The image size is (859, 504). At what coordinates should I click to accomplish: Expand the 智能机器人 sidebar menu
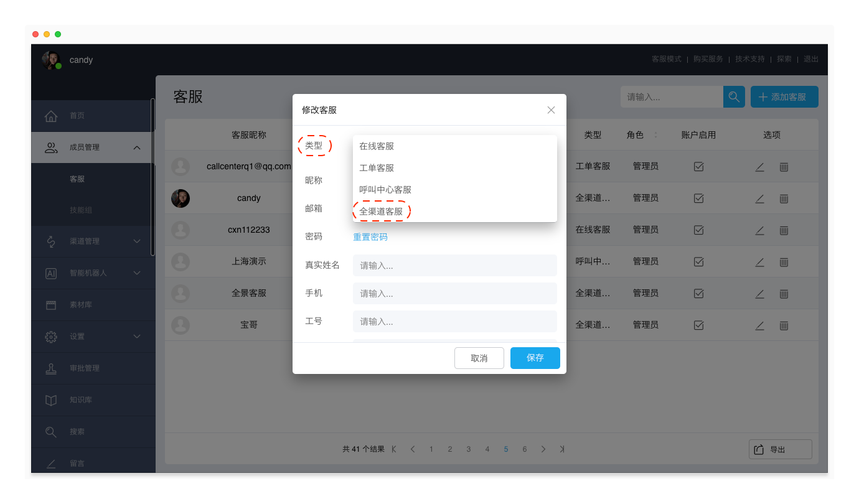coord(137,273)
